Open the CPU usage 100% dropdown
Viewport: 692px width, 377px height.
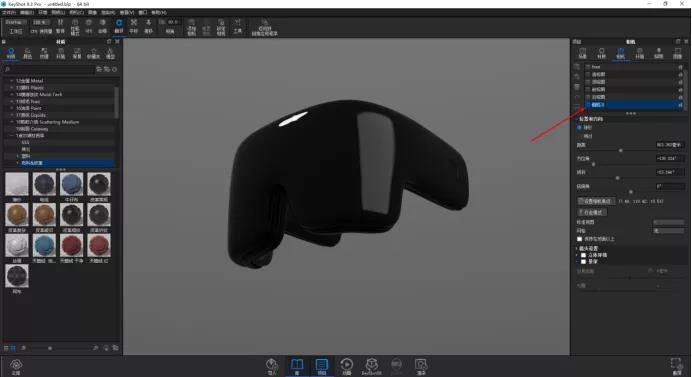tap(40, 22)
